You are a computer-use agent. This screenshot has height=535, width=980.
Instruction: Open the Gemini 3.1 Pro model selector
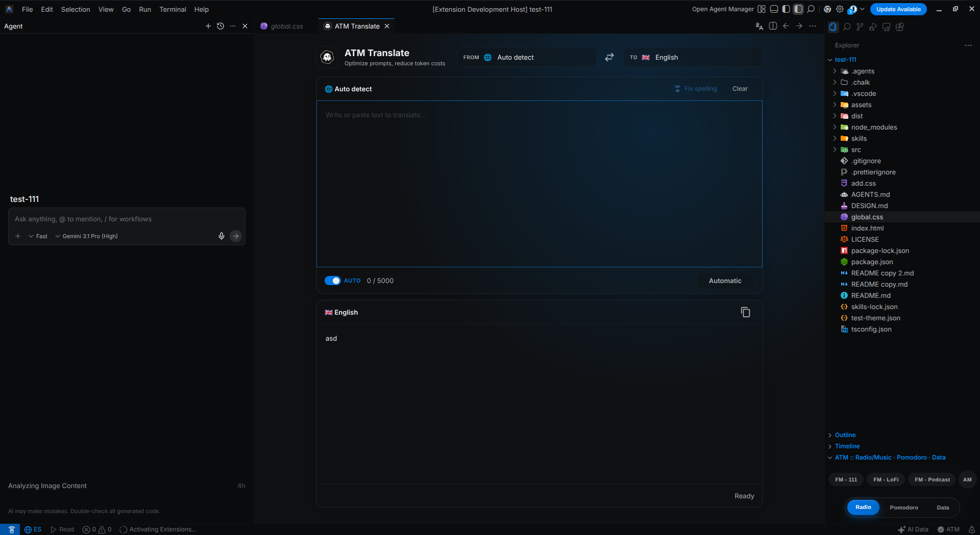coord(87,236)
